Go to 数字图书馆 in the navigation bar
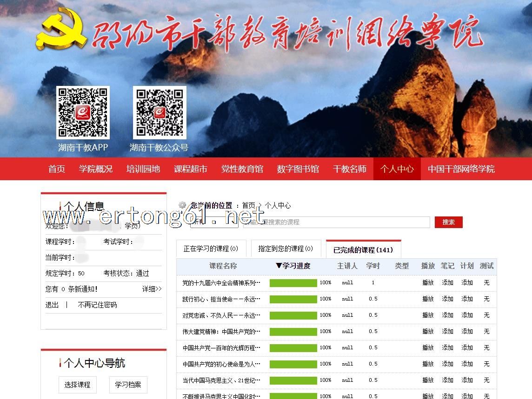 (x=298, y=169)
